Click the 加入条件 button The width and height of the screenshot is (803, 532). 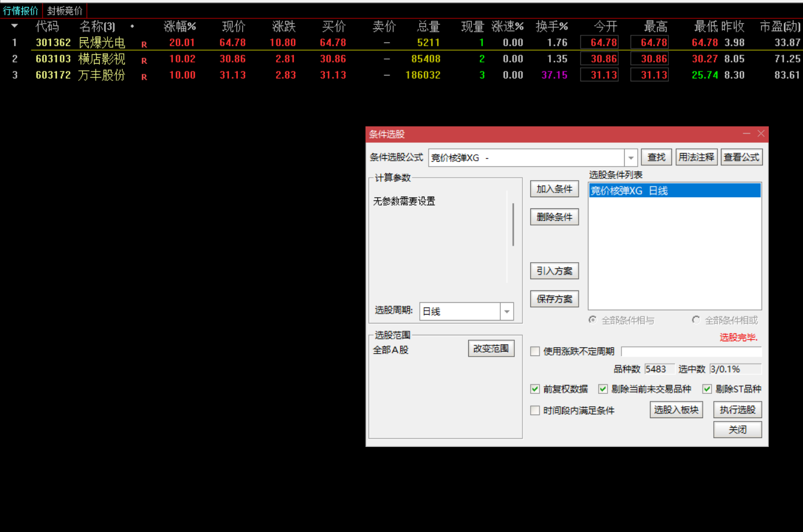(554, 189)
